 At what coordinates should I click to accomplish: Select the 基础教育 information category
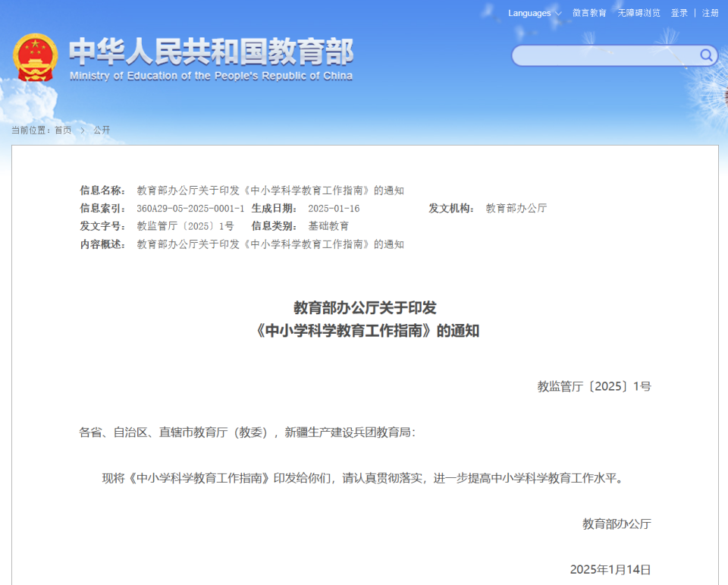(x=329, y=226)
